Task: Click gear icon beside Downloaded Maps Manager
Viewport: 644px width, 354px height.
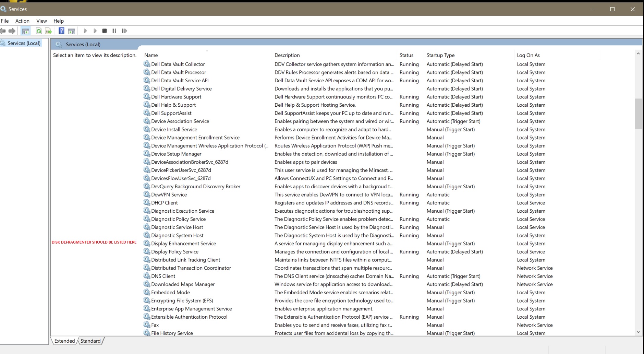Action: pos(147,284)
